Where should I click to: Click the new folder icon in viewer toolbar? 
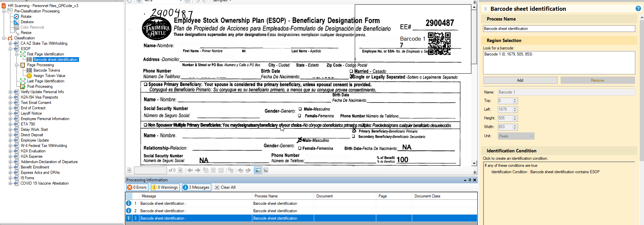click(221, 171)
